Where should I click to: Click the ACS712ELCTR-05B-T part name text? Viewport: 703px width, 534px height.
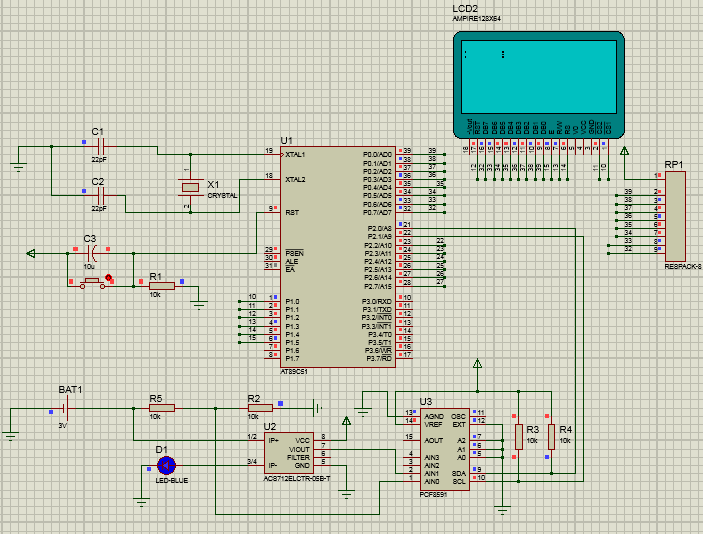[x=297, y=479]
